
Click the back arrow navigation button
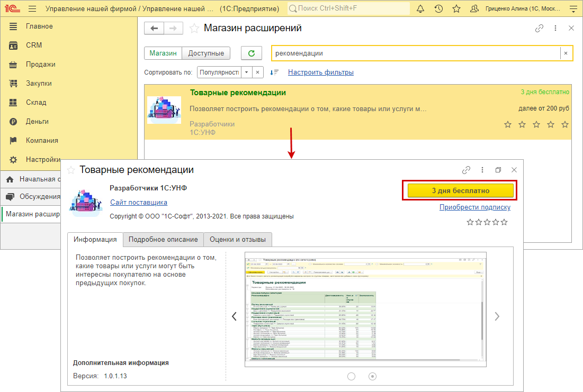[x=154, y=28]
